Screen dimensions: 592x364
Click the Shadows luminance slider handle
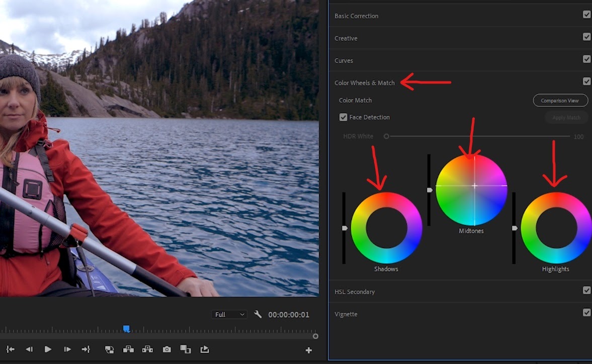(345, 228)
